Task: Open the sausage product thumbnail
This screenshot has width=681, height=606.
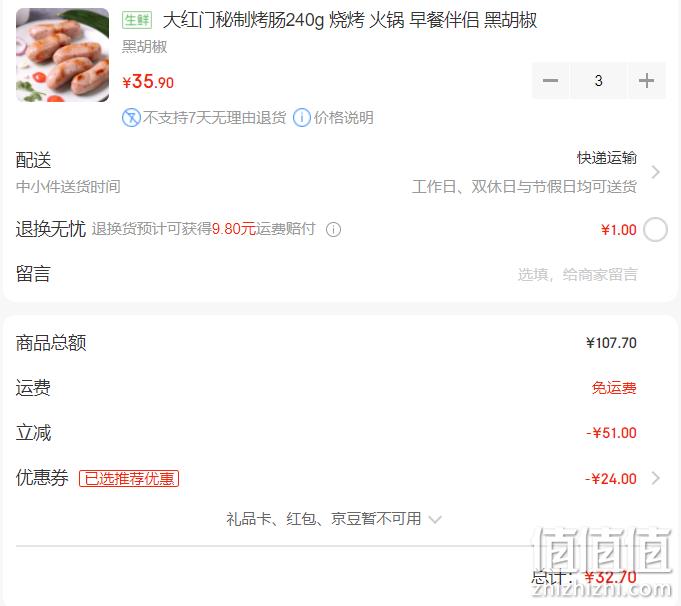Action: [x=63, y=55]
